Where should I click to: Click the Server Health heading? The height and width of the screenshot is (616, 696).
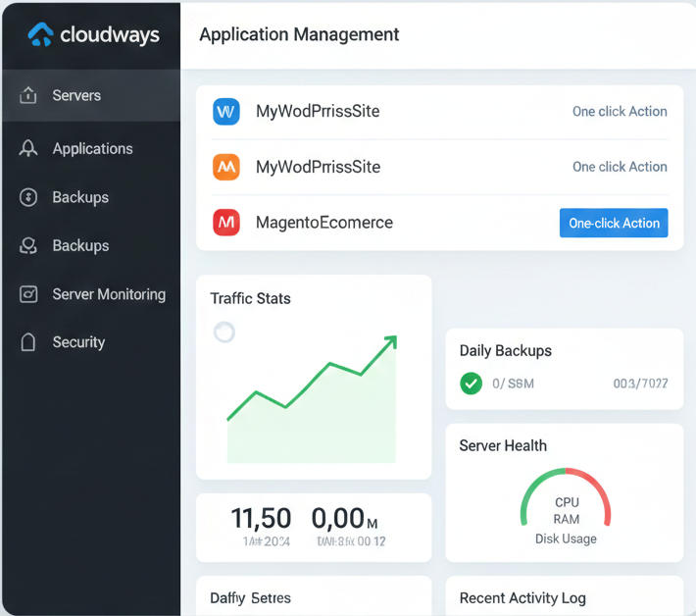[x=503, y=445]
